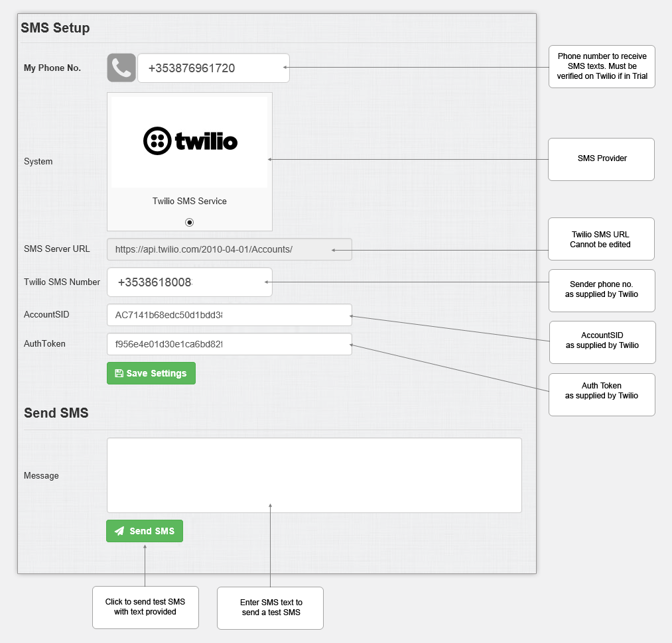Focus the Twilio SMS Number field

[190, 282]
